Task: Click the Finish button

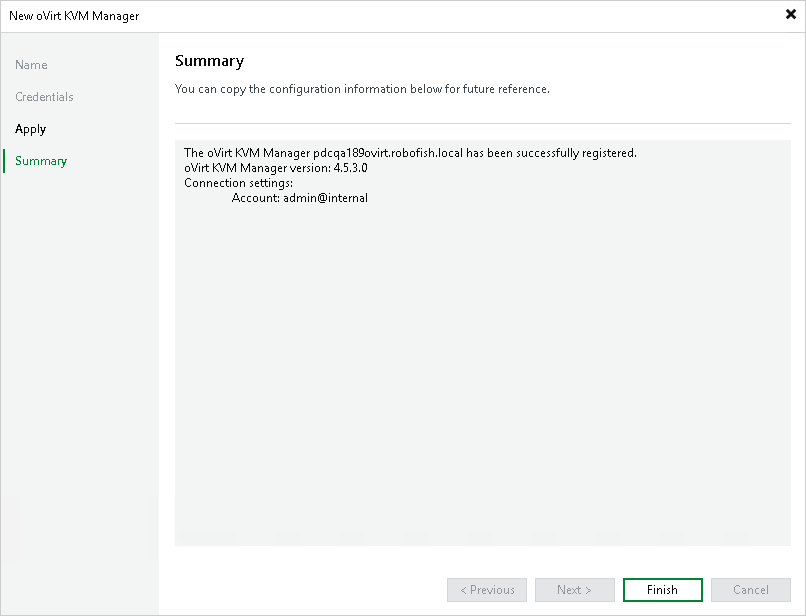Action: coord(663,590)
